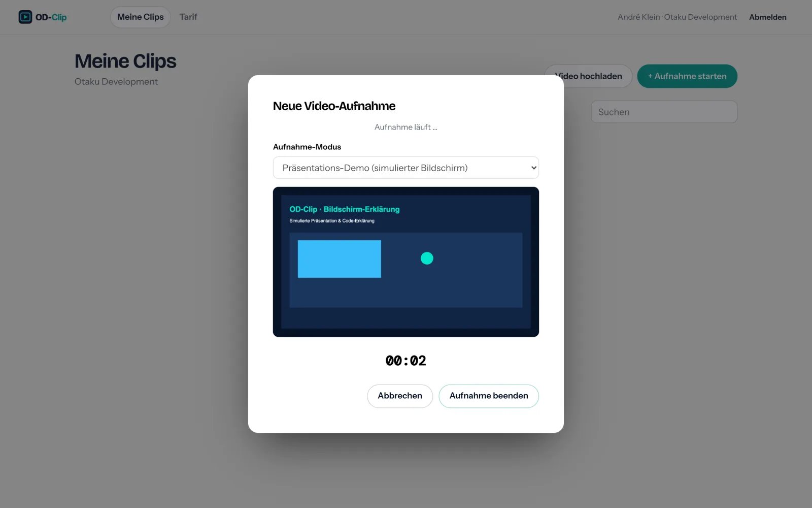Cancel recording with Abbrechen
This screenshot has height=508, width=812.
pos(400,396)
